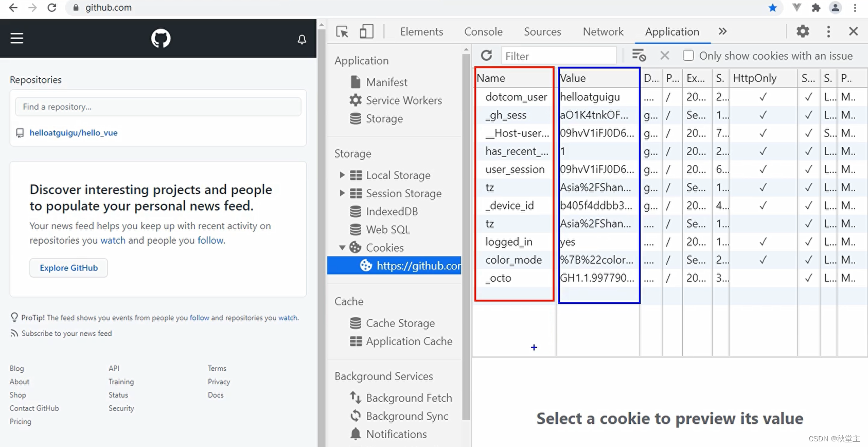Image resolution: width=868 pixels, height=447 pixels.
Task: Toggle the device toolbar icon
Action: tap(366, 31)
